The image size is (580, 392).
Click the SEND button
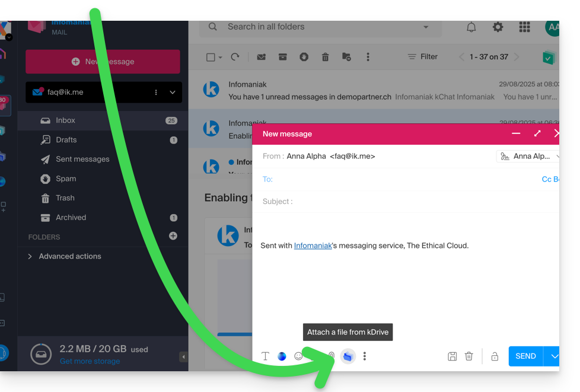[x=525, y=356]
